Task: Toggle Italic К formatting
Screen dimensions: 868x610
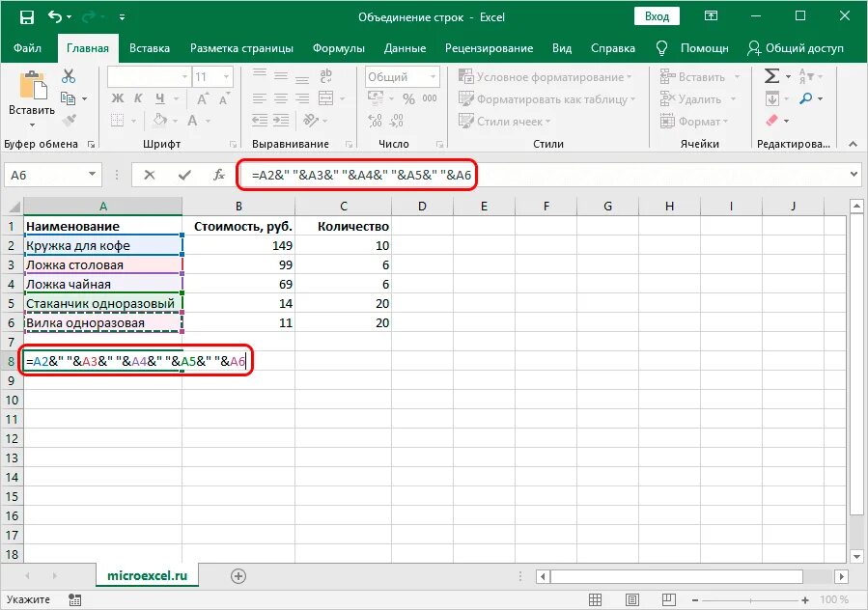Action: tap(138, 98)
